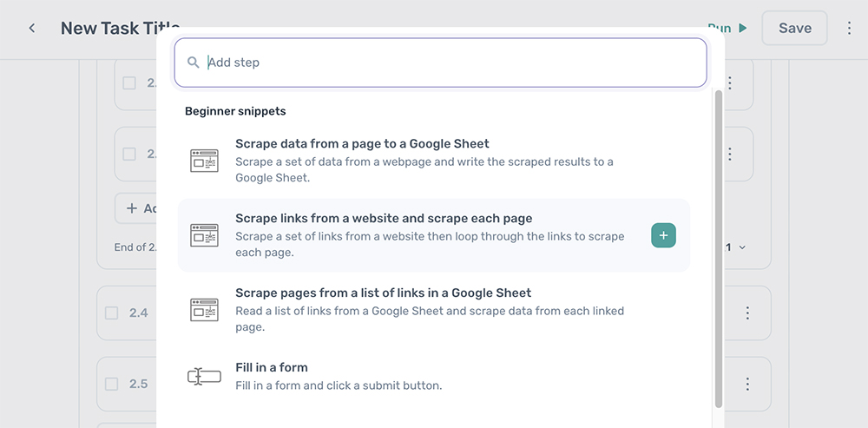Open options menu for step 2.5

(x=747, y=384)
